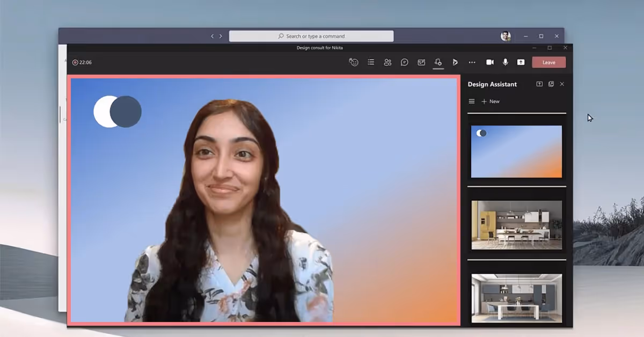Open the meeting chat
Viewport: 644px width, 337px height.
404,62
